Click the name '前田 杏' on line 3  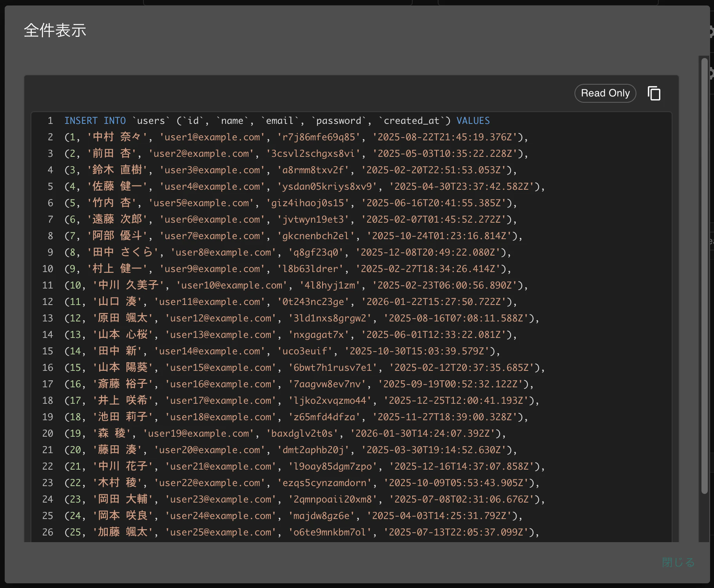pos(111,154)
